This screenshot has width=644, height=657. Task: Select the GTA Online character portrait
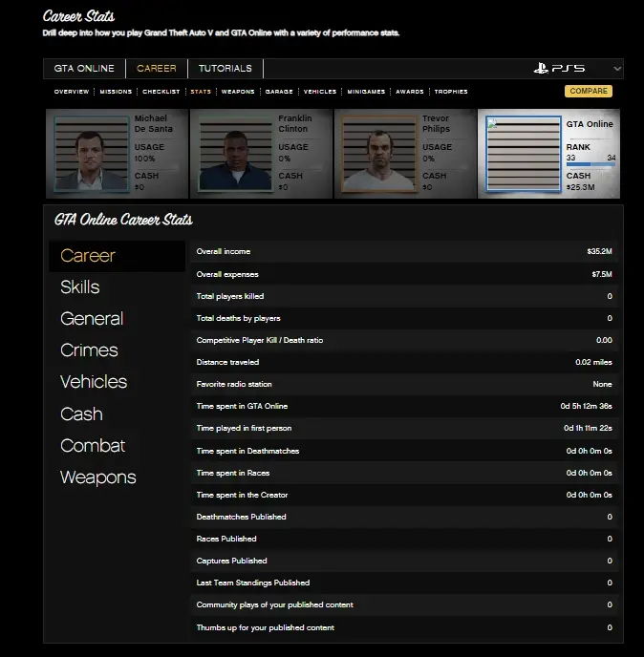tap(524, 154)
